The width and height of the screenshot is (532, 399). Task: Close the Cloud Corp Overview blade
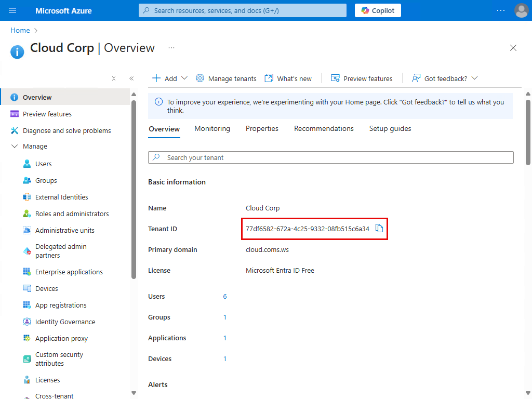pos(513,48)
